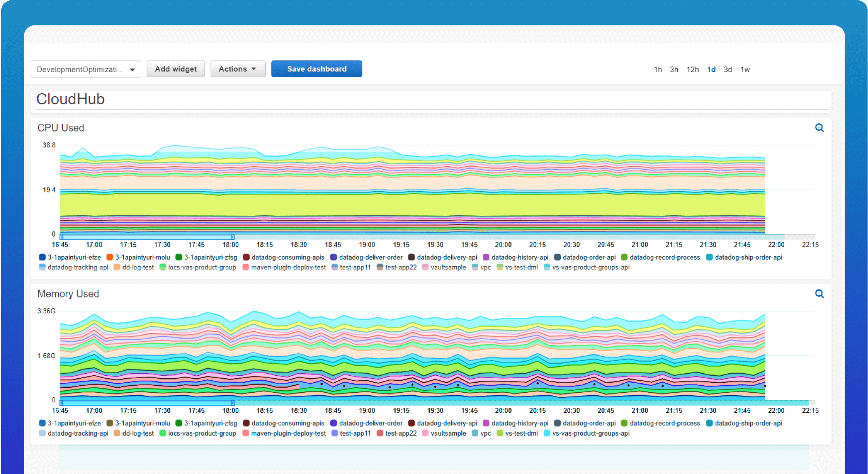868x474 pixels.
Task: Click the 3.36G memory axis label
Action: click(x=47, y=311)
